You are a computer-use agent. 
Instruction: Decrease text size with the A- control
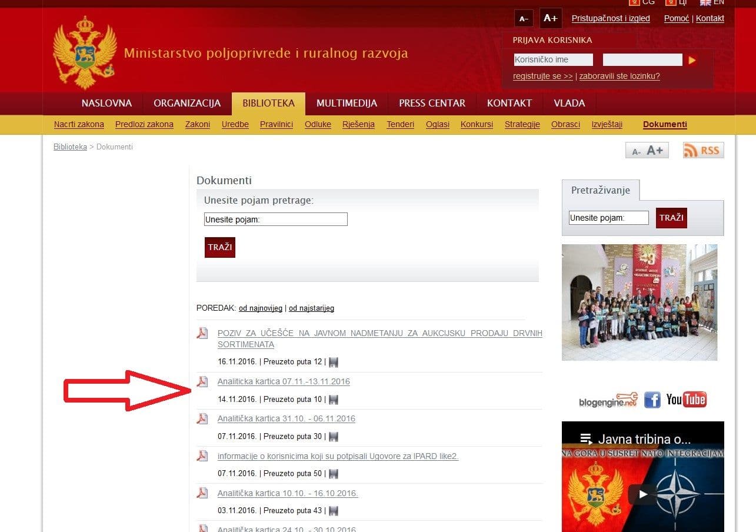[524, 18]
